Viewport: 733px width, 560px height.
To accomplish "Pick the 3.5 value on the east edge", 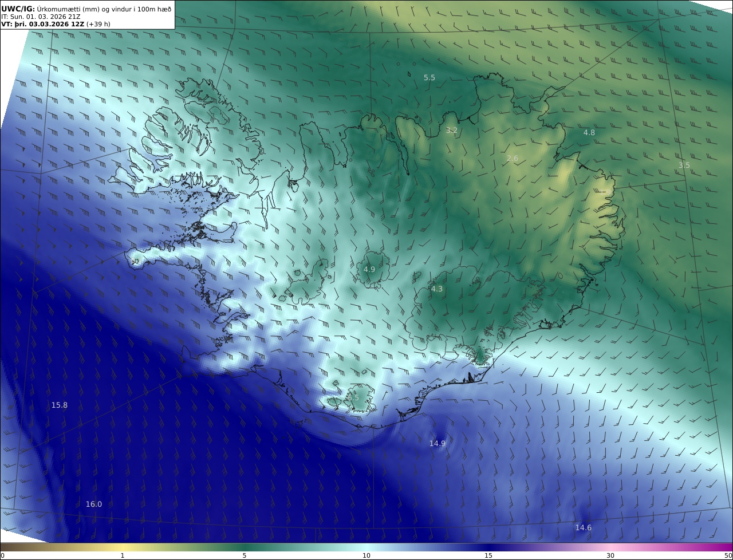I will (x=684, y=165).
